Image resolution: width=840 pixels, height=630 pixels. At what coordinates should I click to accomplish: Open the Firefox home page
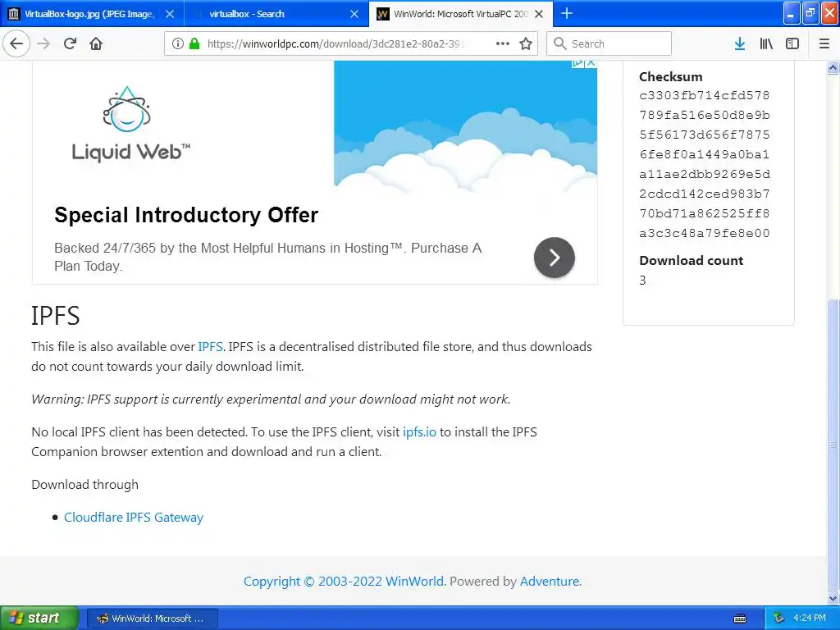tap(96, 43)
